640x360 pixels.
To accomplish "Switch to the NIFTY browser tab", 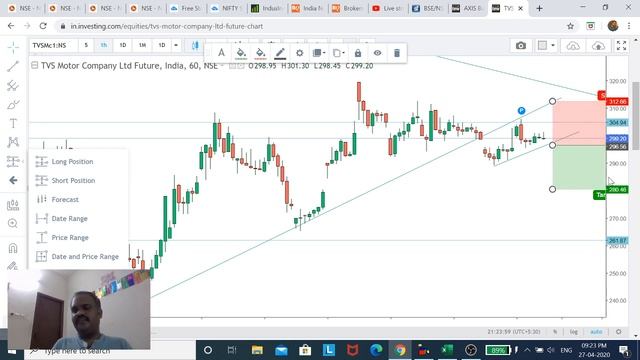I will point(227,8).
